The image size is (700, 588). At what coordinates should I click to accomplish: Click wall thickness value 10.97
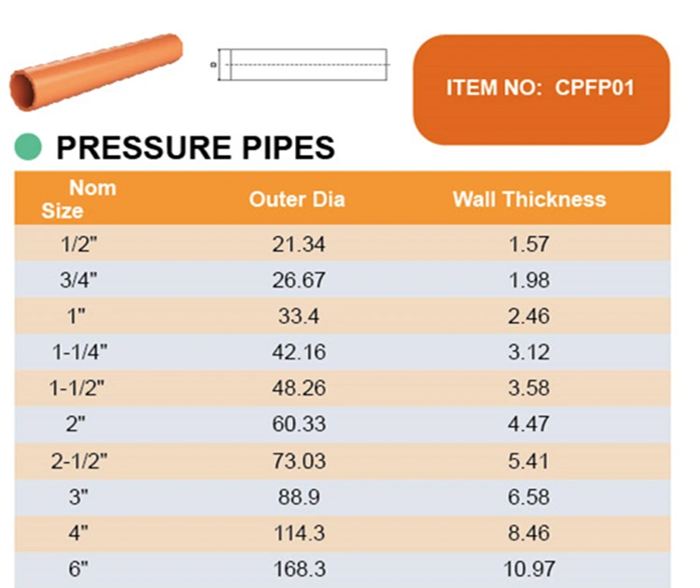[529, 569]
